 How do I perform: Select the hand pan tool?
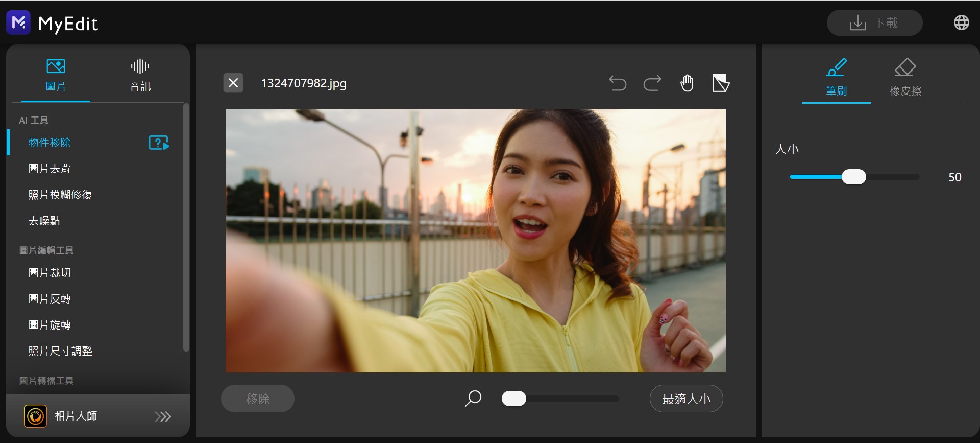coord(687,83)
